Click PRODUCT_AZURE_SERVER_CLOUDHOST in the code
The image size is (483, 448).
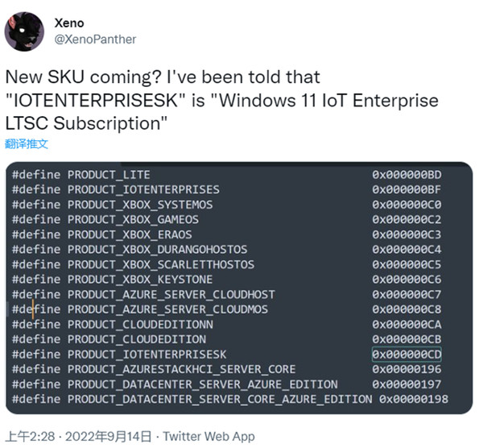171,295
